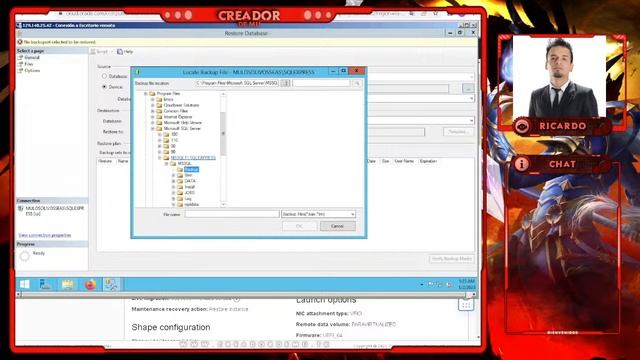Click the Shape configuration heading

171,327
